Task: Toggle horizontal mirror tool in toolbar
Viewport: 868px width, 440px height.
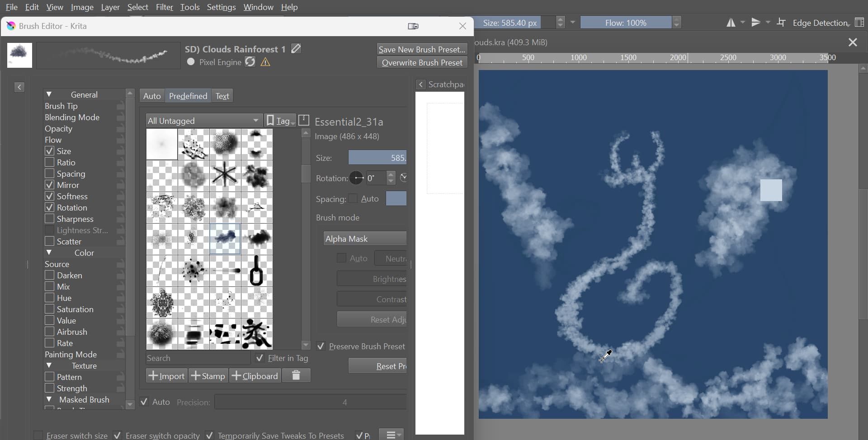Action: [731, 23]
